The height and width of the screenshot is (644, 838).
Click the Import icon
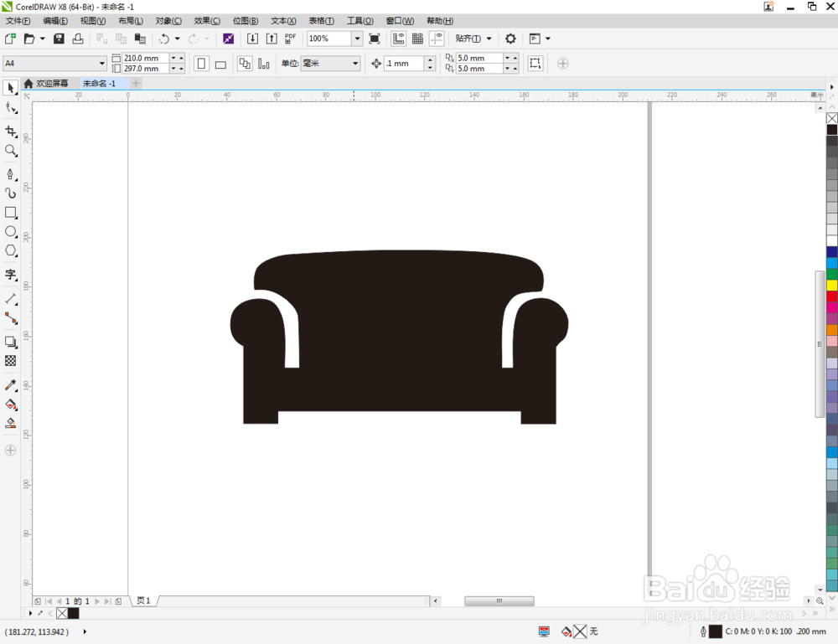[x=252, y=39]
